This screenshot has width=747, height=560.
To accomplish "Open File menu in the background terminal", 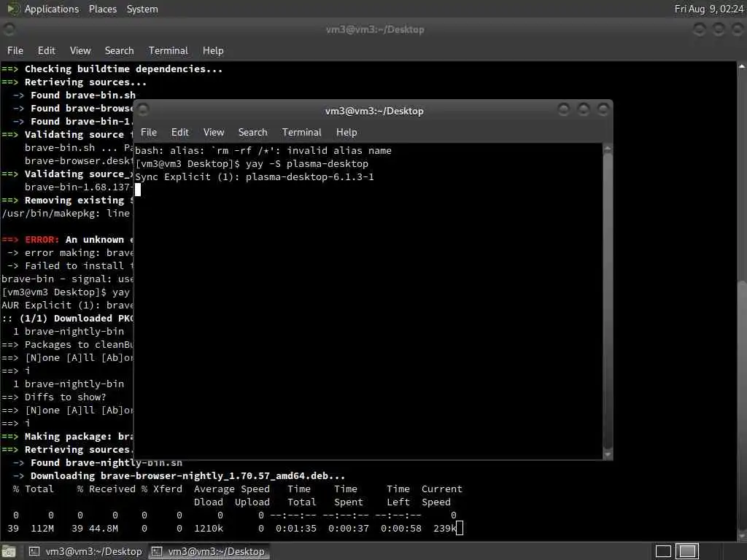I will tap(15, 50).
